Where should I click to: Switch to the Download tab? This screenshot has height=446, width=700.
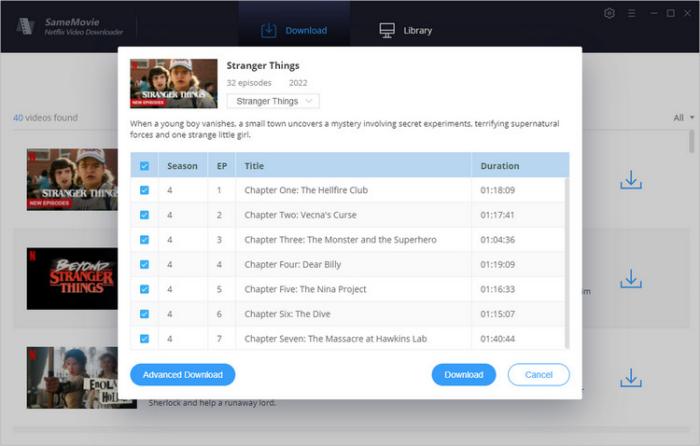(x=294, y=30)
